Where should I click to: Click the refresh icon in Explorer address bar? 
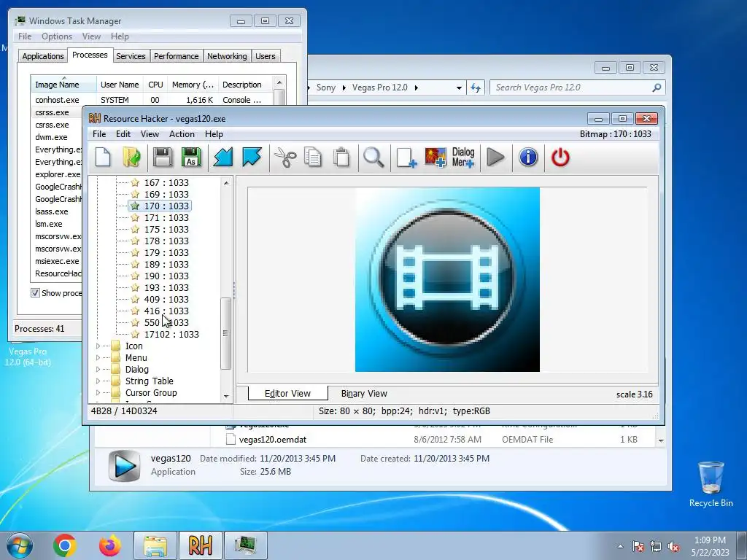click(476, 87)
